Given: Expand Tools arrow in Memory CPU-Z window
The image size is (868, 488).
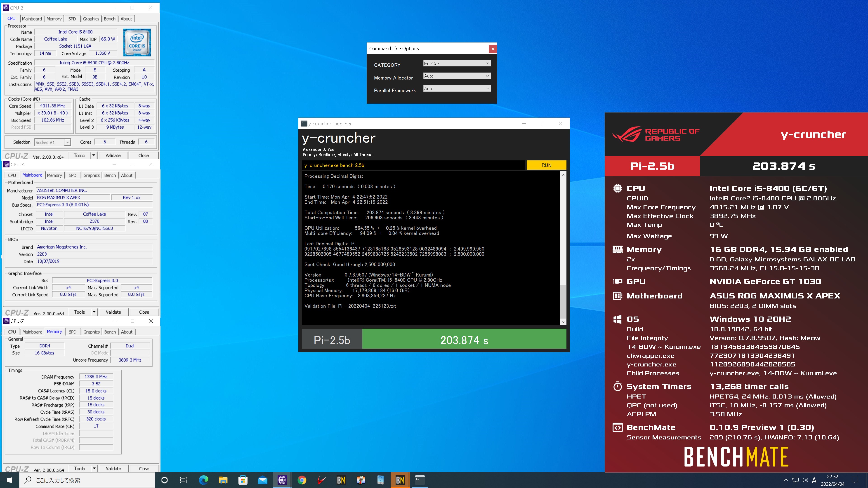Looking at the screenshot, I should [94, 469].
